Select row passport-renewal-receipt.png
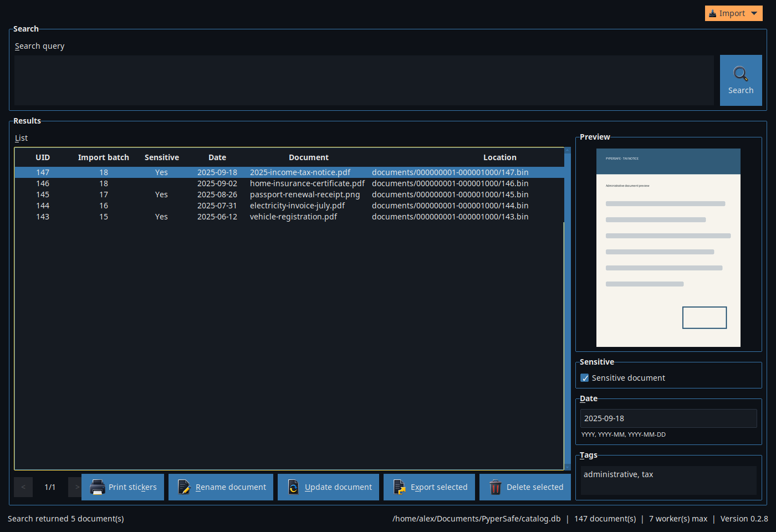Viewport: 776px width, 532px height. (289, 195)
